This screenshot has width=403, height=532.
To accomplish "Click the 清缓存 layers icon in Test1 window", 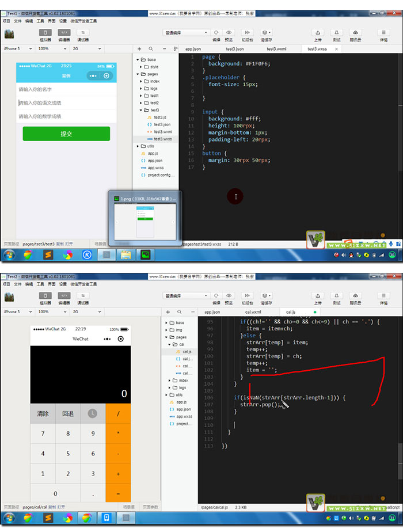I will pos(267,33).
